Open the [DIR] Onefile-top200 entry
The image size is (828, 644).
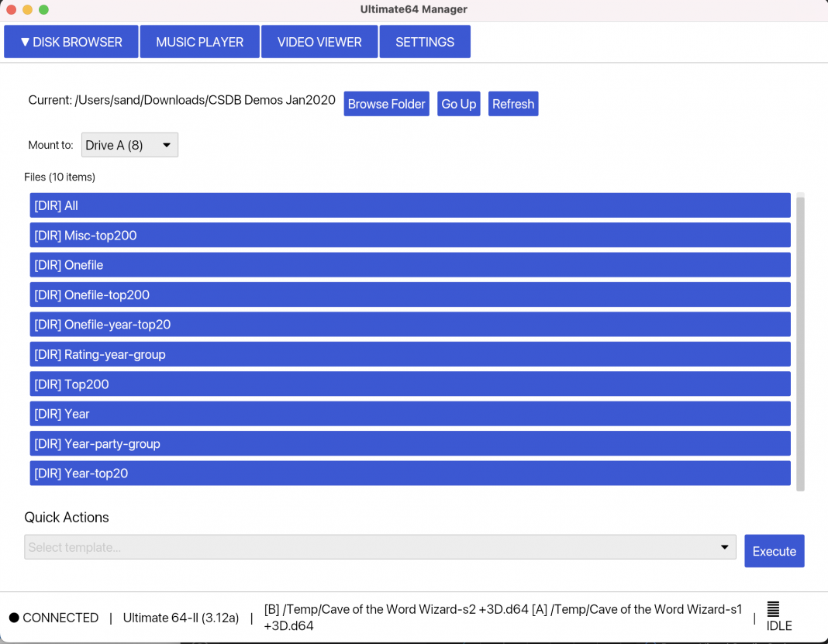(410, 294)
